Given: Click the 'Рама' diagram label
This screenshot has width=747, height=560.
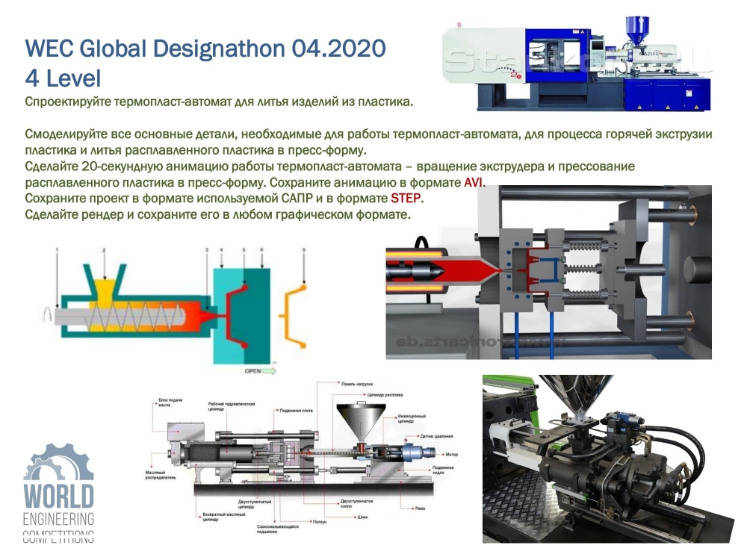Looking at the screenshot, I should (x=420, y=508).
